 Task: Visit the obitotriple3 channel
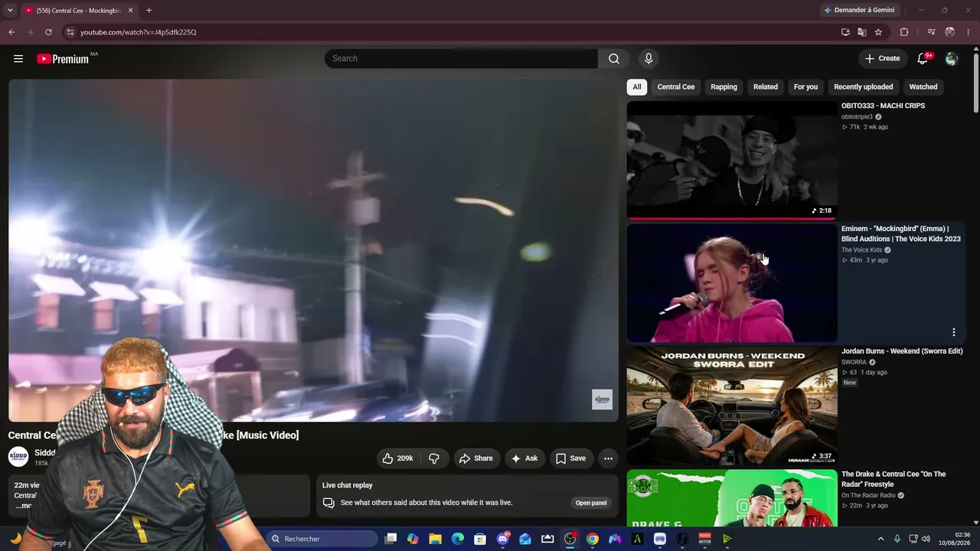(857, 117)
